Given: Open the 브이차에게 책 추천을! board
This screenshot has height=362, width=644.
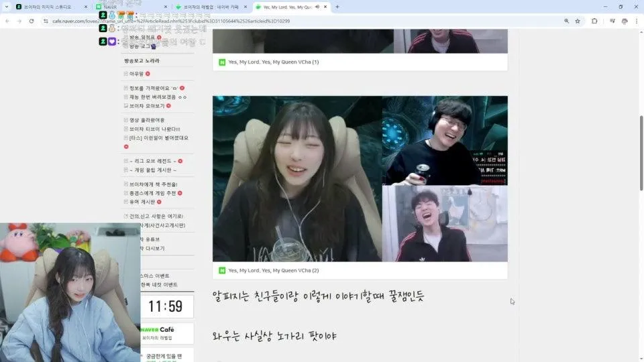Looking at the screenshot, I should [x=154, y=185].
